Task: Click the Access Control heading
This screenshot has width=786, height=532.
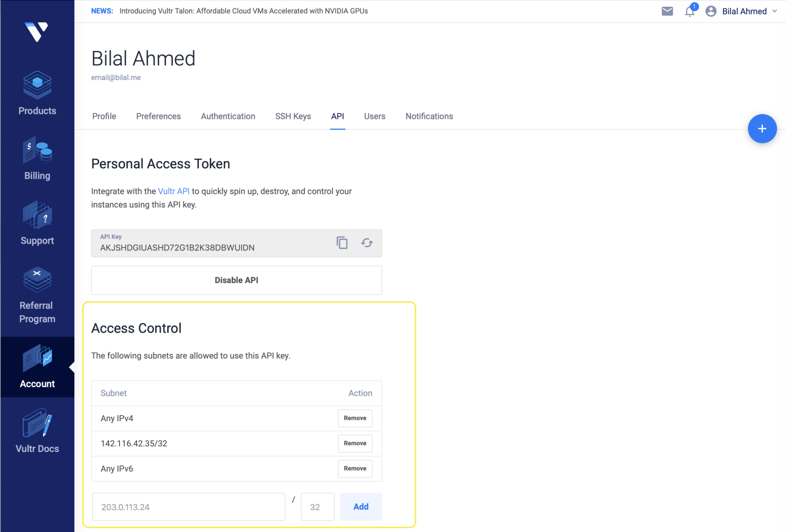Action: (137, 328)
